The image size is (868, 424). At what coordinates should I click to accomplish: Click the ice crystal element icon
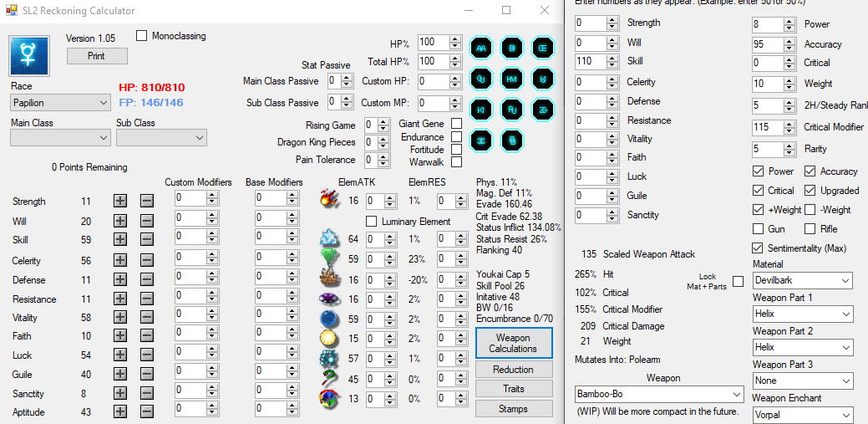[x=328, y=240]
